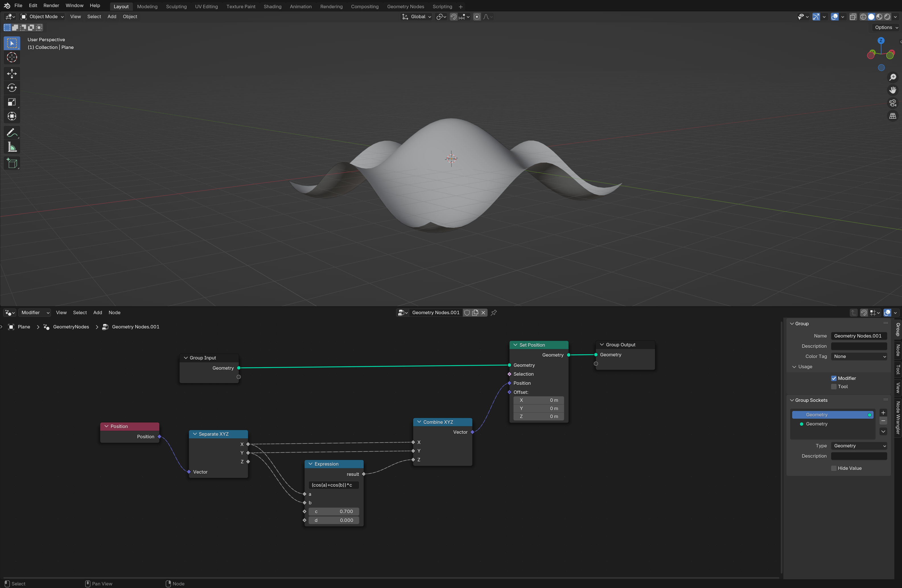Click the viewport zoom magnifier icon
The height and width of the screenshot is (588, 902).
(x=893, y=77)
